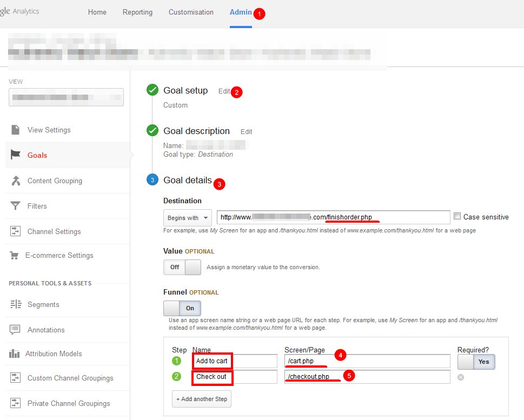Toggle the Required Yes switch for step 1

click(x=476, y=362)
